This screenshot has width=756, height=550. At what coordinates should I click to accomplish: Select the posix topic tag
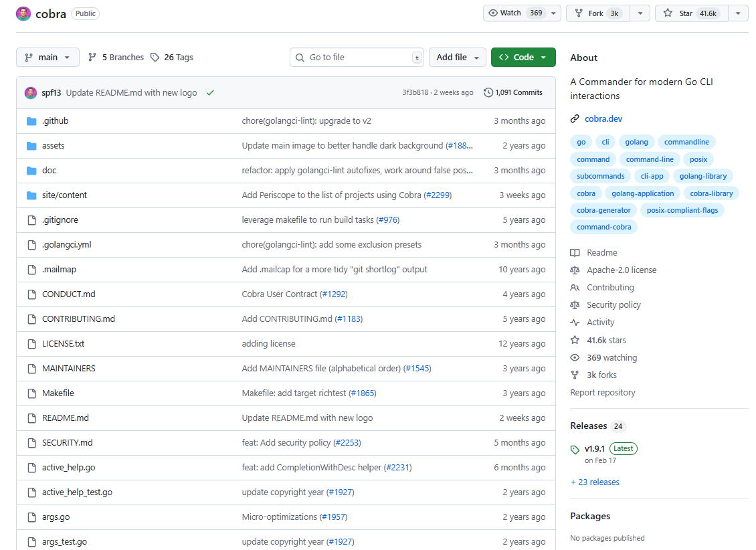(698, 159)
